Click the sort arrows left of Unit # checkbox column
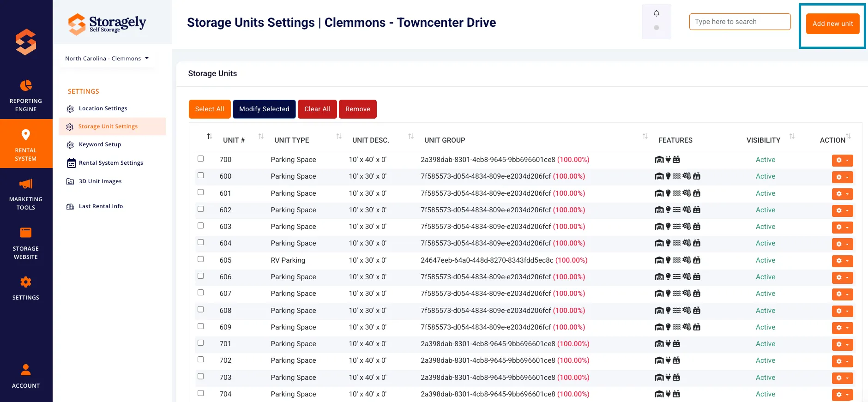Viewport: 868px width, 402px height. [210, 136]
